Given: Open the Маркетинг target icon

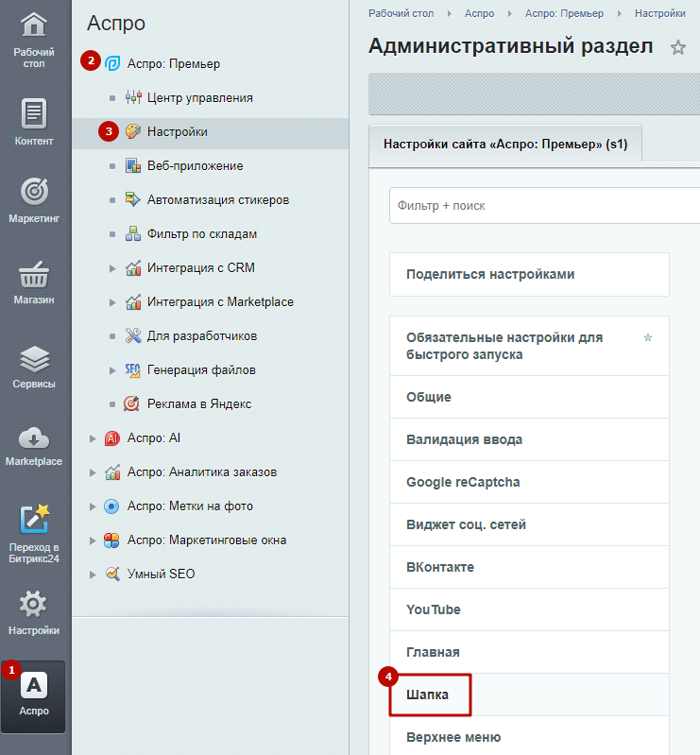Looking at the screenshot, I should pos(34,191).
